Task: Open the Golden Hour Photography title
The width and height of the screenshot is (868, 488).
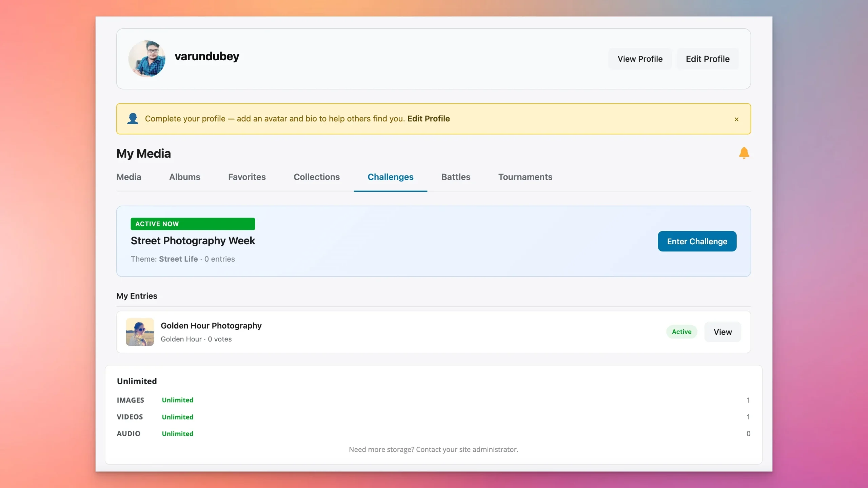Action: point(211,326)
